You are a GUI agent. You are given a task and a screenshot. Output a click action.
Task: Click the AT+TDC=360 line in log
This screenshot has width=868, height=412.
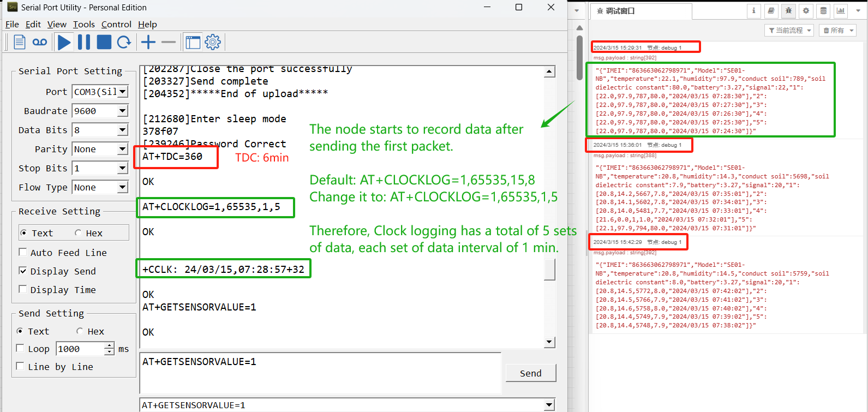coord(172,157)
